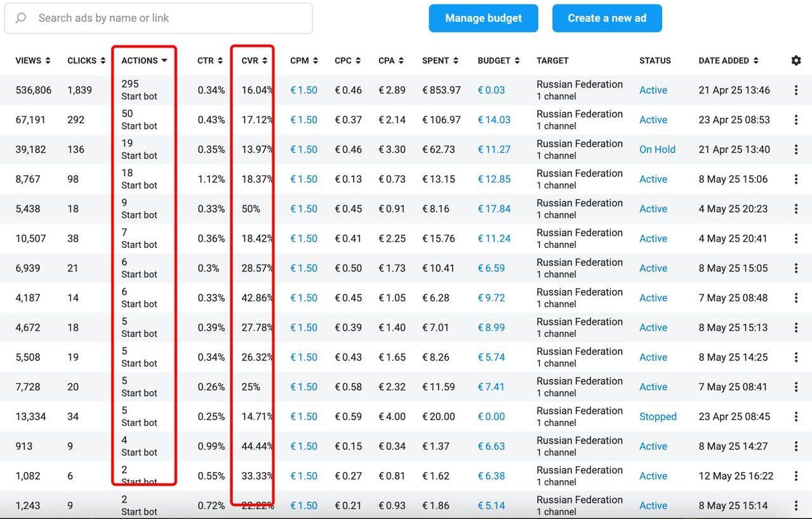Select the 42.86% CVR value

257,298
